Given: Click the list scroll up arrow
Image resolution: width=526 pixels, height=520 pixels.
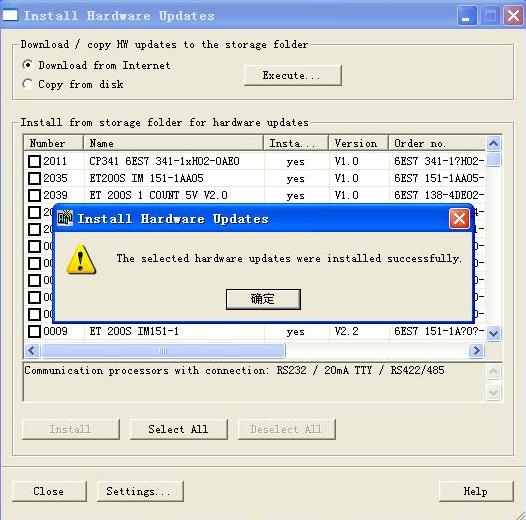Looking at the screenshot, I should (x=493, y=144).
